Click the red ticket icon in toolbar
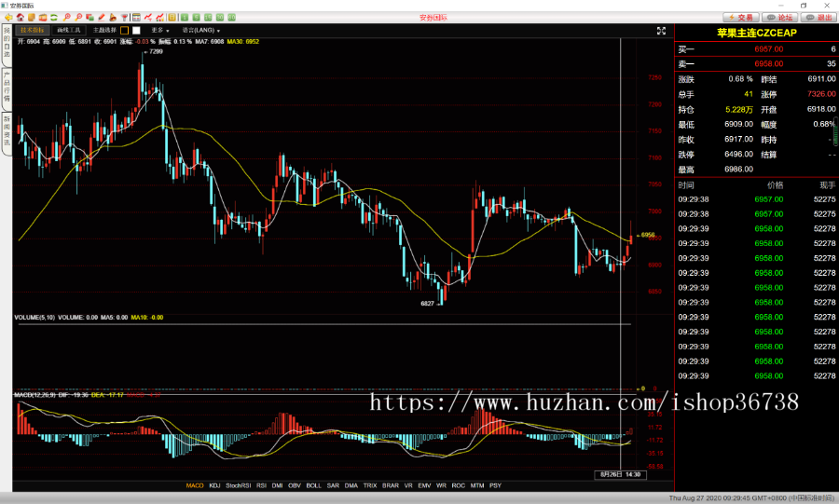 [43, 18]
